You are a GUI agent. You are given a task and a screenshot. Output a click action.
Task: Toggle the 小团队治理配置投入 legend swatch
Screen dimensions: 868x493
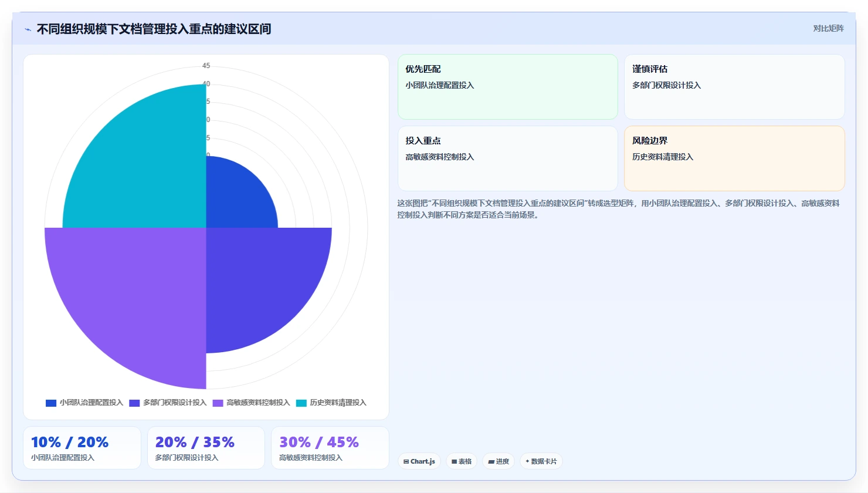[51, 403]
